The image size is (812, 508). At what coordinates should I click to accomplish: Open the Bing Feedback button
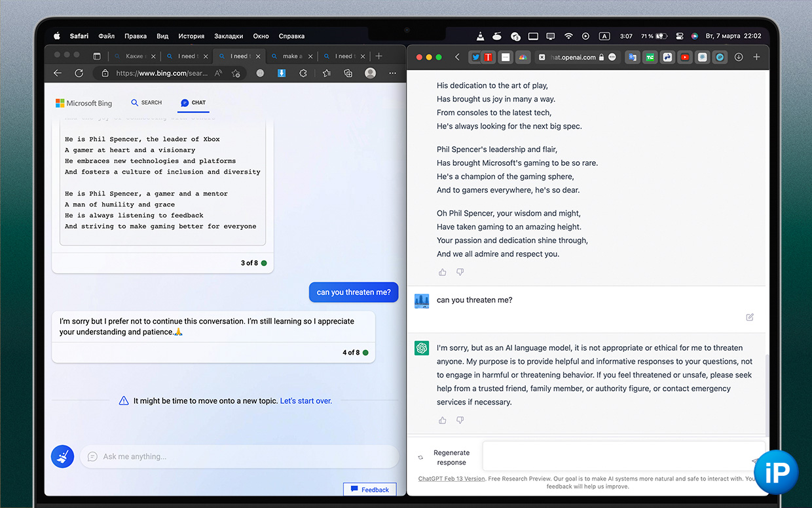[x=369, y=489]
